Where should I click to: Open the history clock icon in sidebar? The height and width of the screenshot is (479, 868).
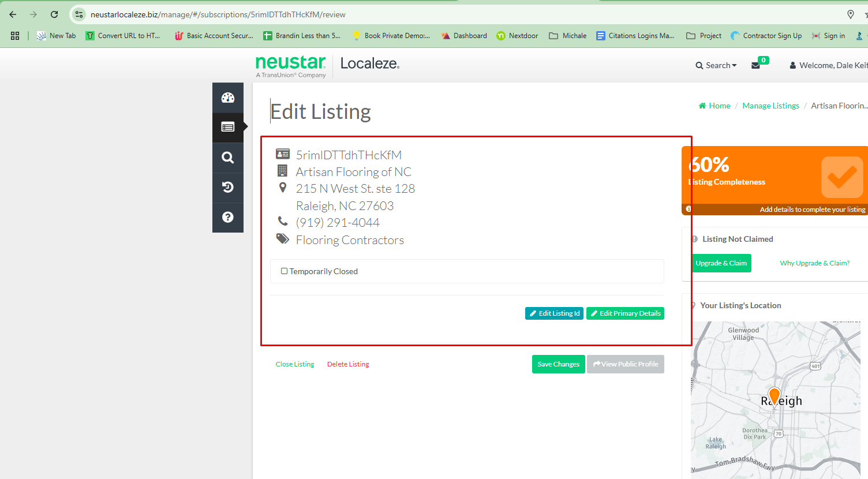click(x=228, y=187)
